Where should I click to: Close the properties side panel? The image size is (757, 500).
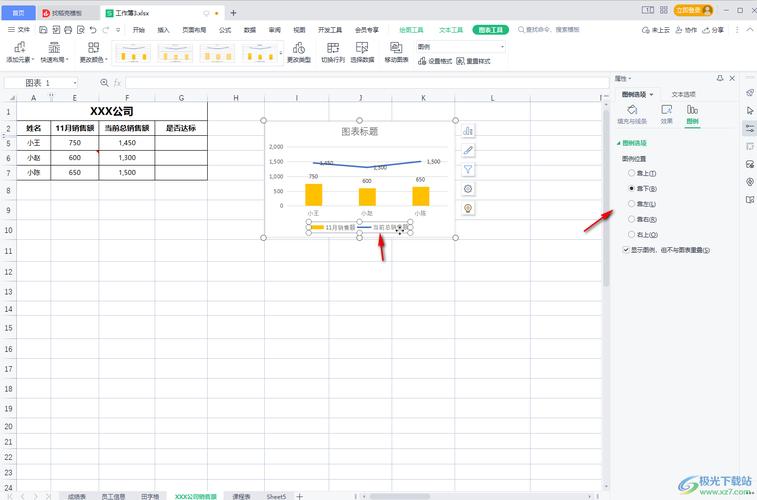(732, 78)
